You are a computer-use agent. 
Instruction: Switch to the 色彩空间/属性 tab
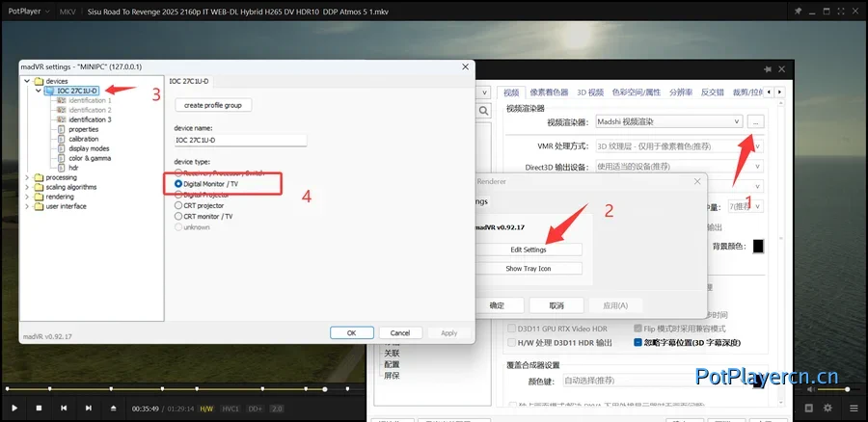[x=637, y=92]
